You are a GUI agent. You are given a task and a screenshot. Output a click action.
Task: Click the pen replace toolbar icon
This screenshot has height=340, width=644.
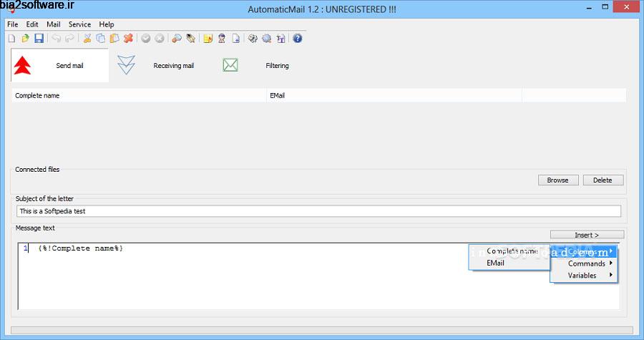tap(190, 39)
